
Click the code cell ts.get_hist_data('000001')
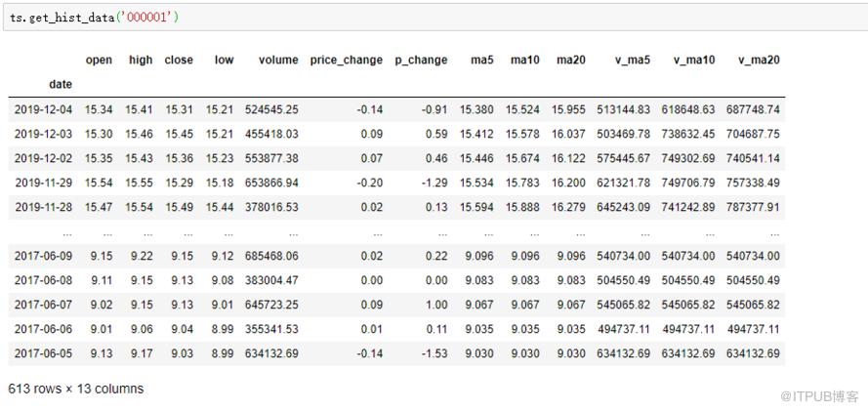[434, 18]
